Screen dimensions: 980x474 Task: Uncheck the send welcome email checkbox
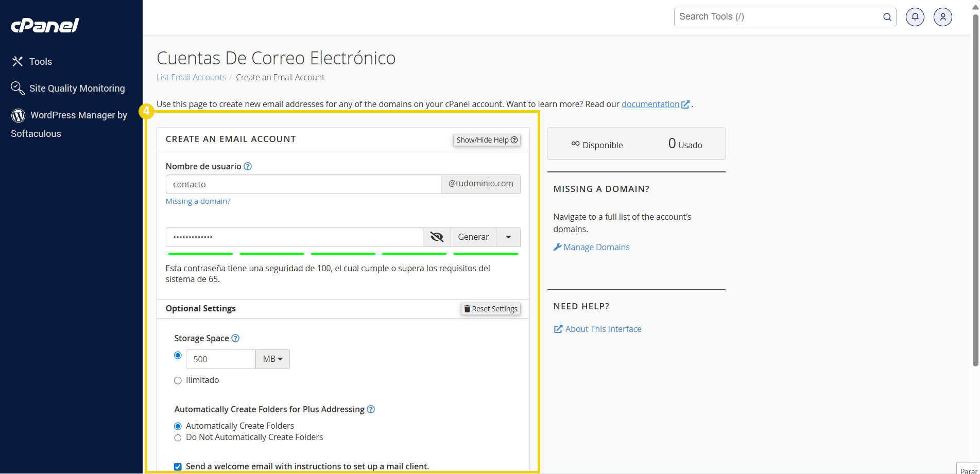click(x=178, y=467)
